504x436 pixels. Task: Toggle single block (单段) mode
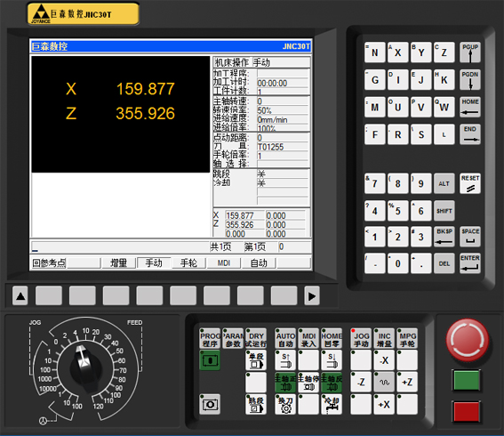tap(256, 360)
